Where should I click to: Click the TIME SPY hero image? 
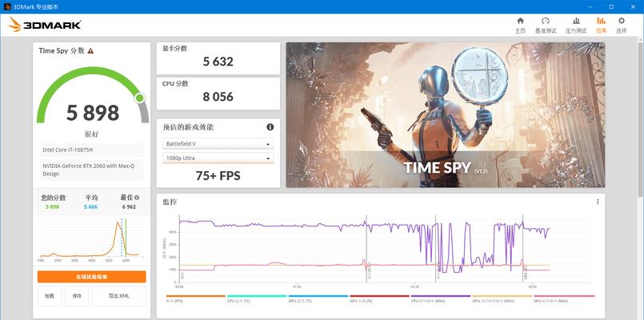446,115
